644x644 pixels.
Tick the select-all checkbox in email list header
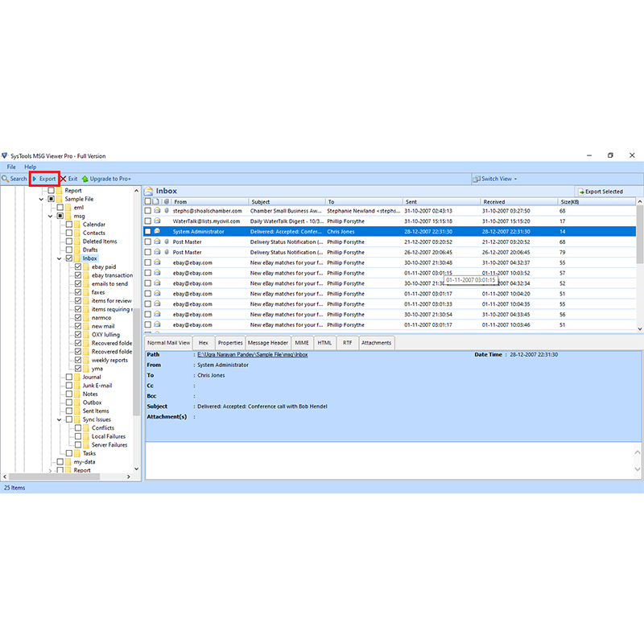148,202
